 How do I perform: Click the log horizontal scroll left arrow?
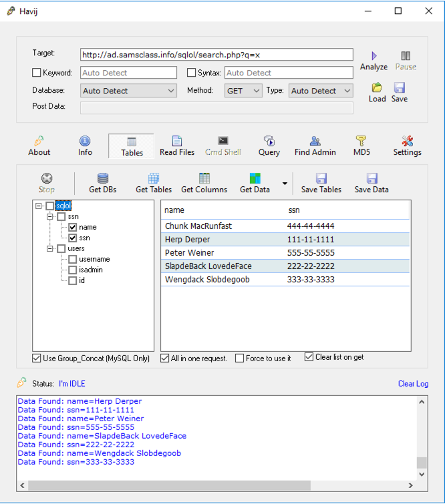click(22, 485)
